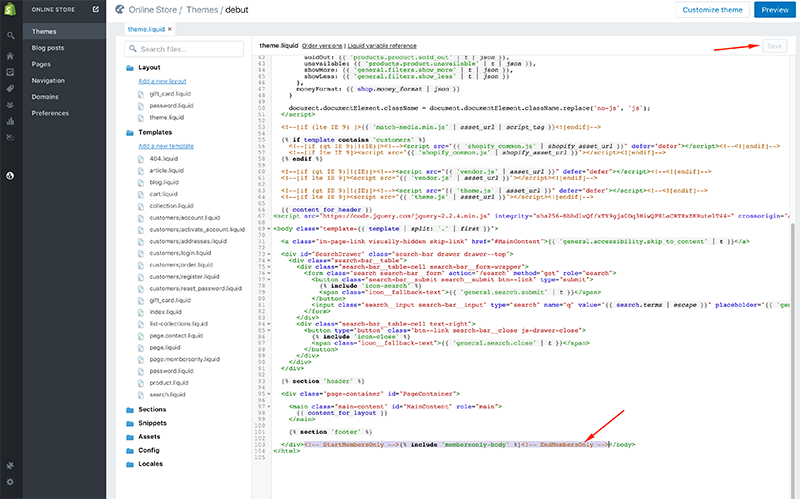Expand the Sections folder
This screenshot has height=499, width=800.
point(152,410)
